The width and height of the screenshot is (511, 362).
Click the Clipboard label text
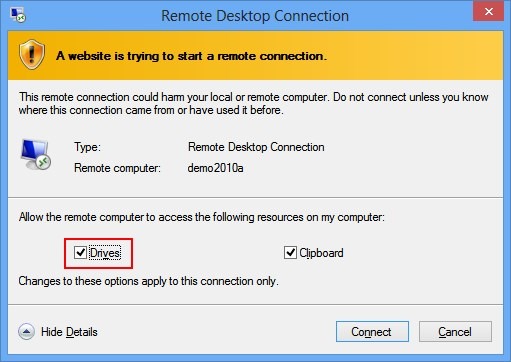[x=321, y=253]
